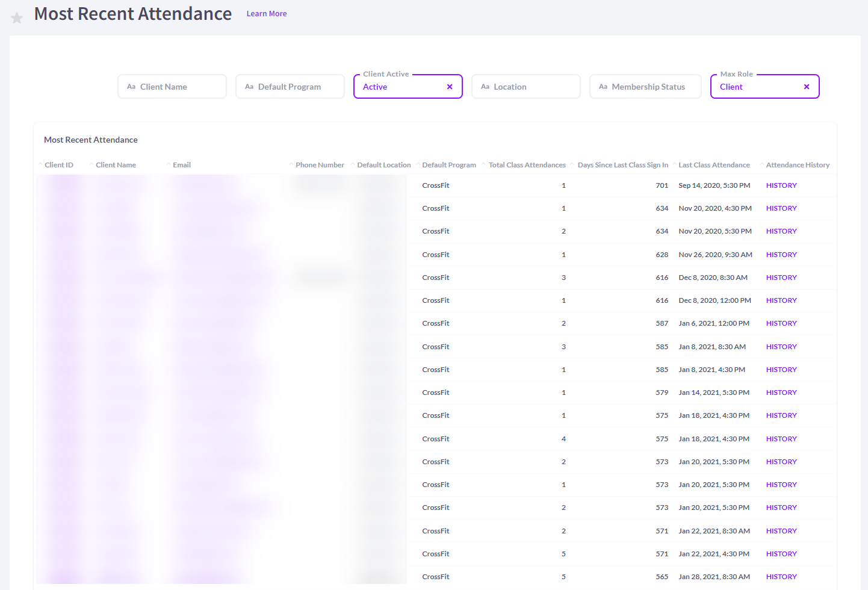Open HISTORY for the Sep 14, 2020 row
The image size is (868, 590).
(781, 185)
